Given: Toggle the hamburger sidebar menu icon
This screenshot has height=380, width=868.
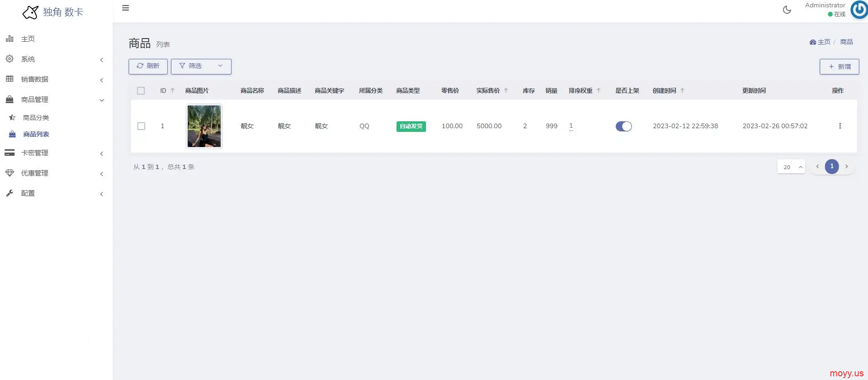Looking at the screenshot, I should 125,8.
